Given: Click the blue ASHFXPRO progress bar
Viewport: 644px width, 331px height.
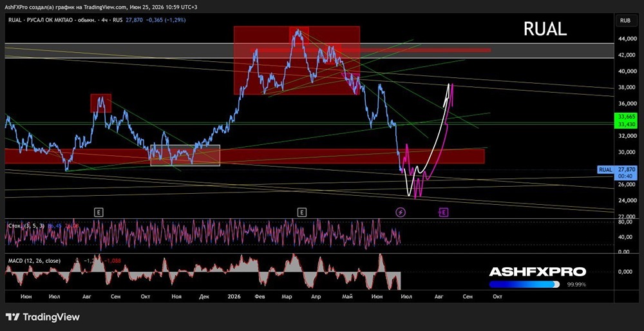Looking at the screenshot, I should pyautogui.click(x=524, y=285).
